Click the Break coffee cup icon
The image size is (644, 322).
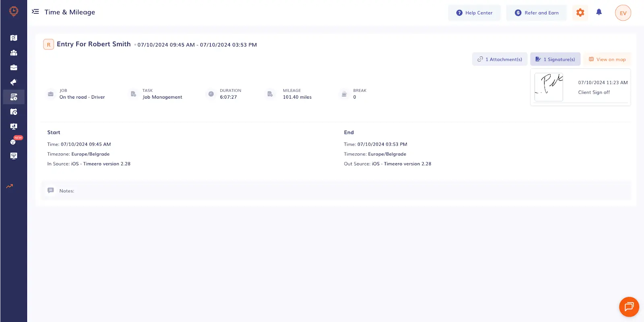344,94
